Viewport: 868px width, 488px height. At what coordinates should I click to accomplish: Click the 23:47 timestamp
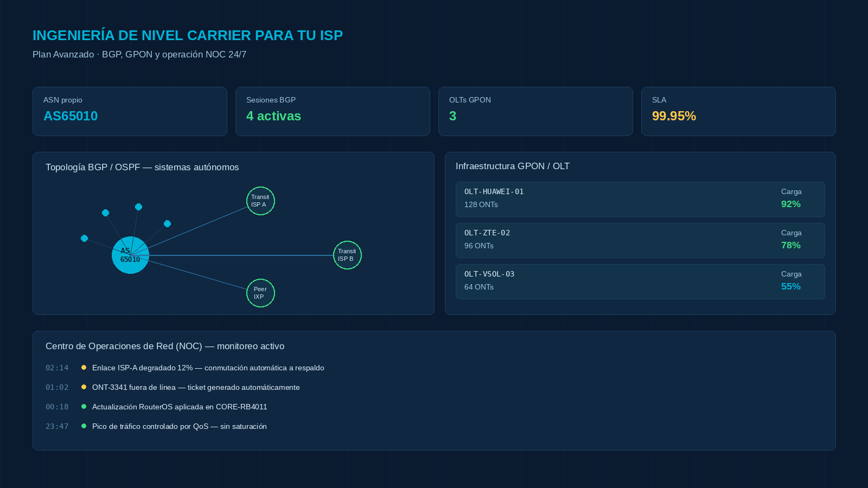point(57,426)
